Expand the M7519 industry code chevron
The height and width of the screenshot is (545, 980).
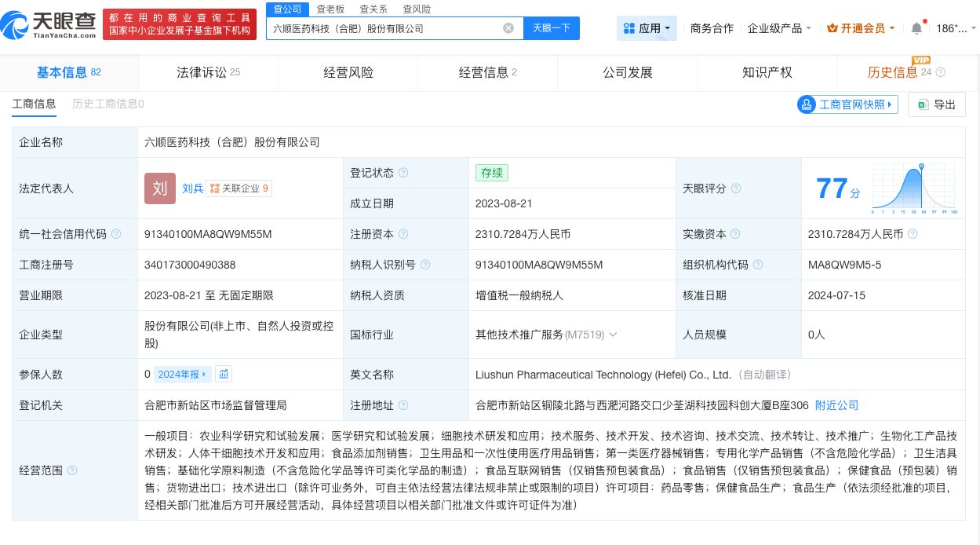[613, 335]
